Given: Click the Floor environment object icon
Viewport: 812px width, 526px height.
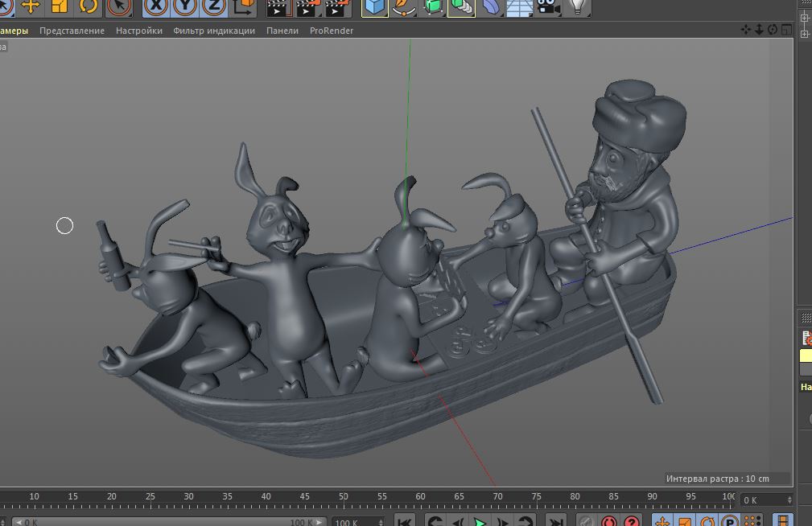Looking at the screenshot, I should click(519, 6).
